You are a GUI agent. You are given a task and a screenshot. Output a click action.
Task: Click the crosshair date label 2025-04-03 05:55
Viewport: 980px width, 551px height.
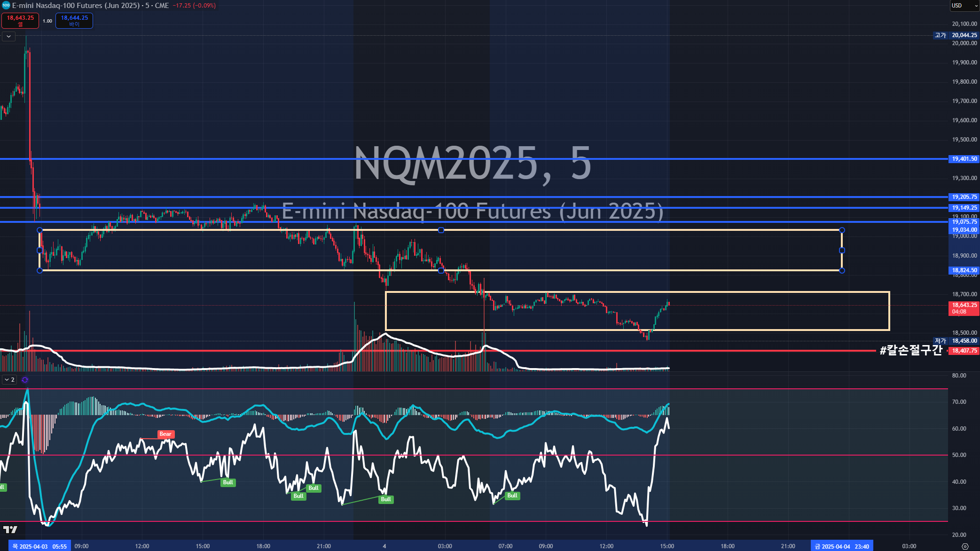click(x=39, y=546)
